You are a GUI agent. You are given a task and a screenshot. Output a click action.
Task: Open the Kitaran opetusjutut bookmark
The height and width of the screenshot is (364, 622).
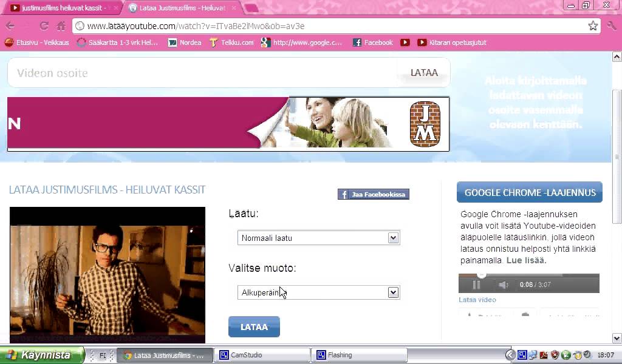[452, 42]
